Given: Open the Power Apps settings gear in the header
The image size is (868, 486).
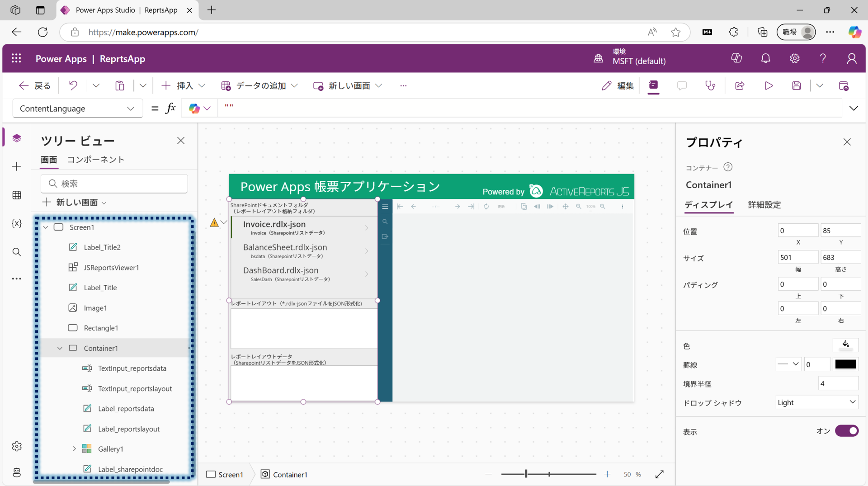Looking at the screenshot, I should click(x=794, y=58).
